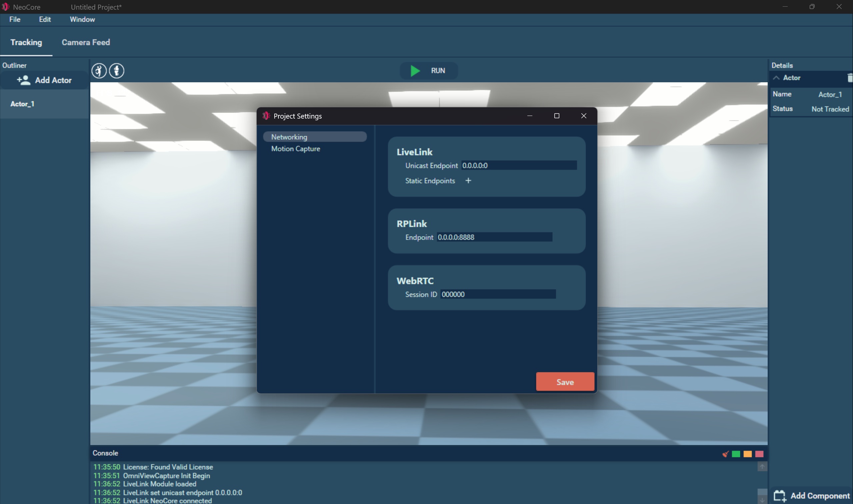Click console scroll up arrow
This screenshot has width=853, height=504.
(762, 467)
